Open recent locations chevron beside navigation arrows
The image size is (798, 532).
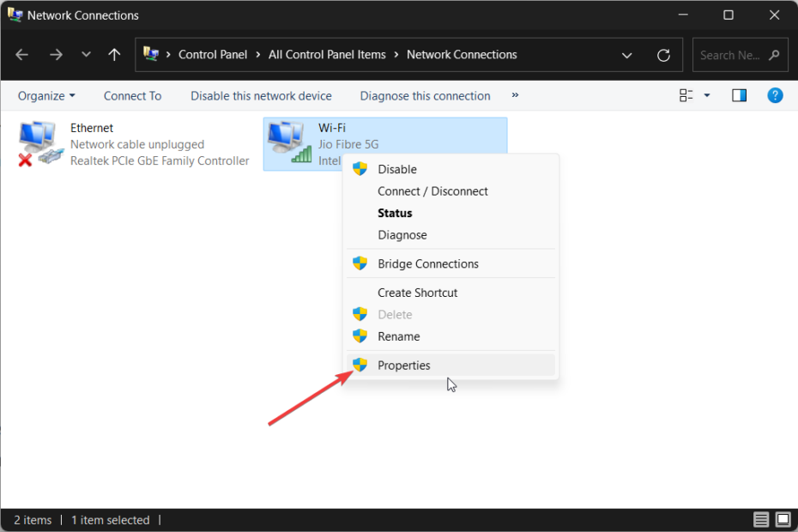[85, 54]
